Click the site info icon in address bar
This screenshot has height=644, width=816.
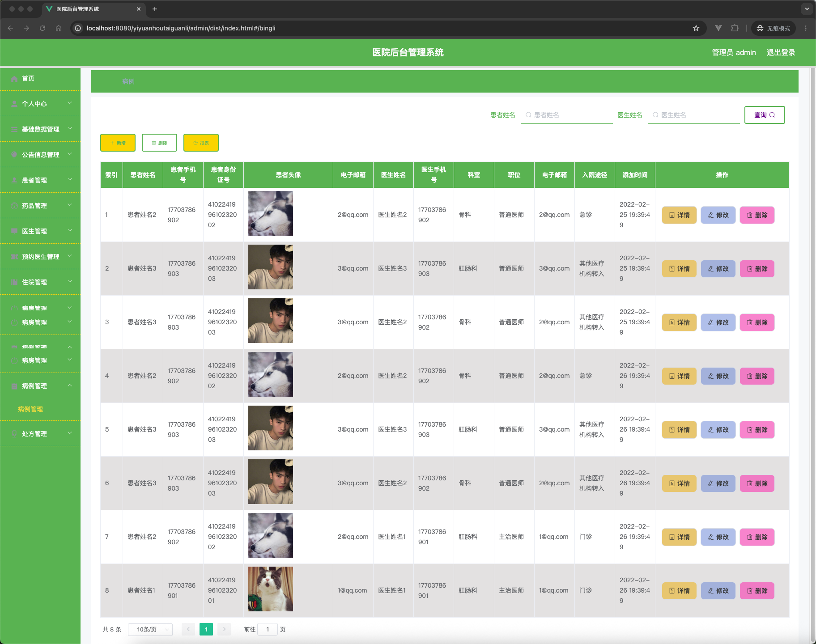point(78,28)
